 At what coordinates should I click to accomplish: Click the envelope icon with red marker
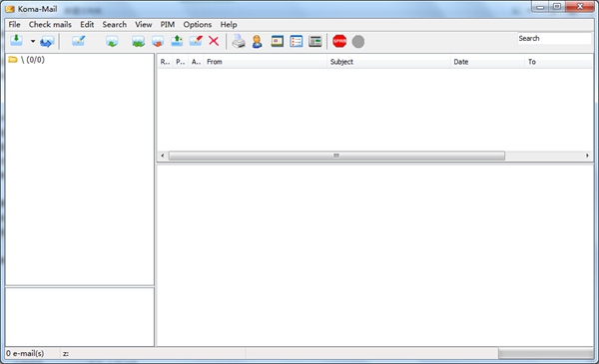pyautogui.click(x=196, y=41)
